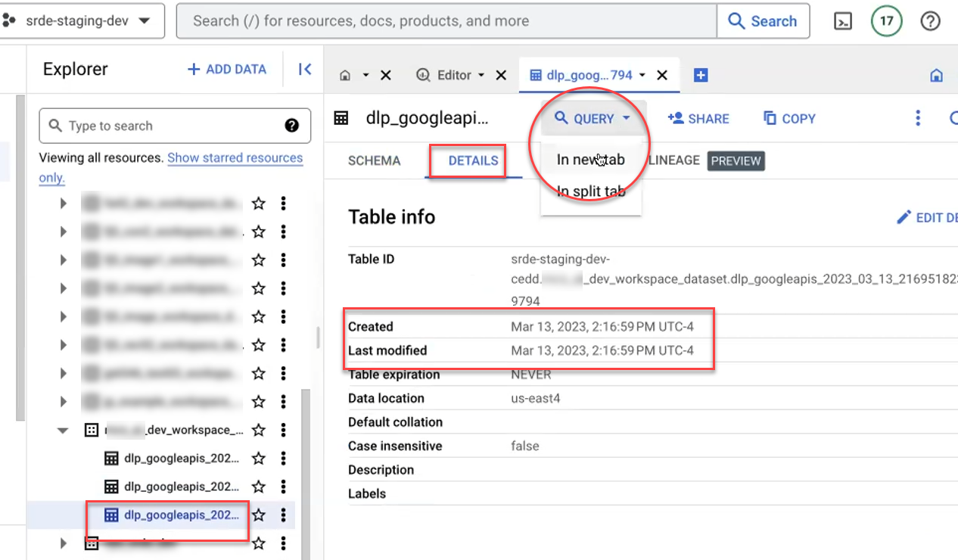Click the 'Labels' field label
958x560 pixels.
point(367,493)
